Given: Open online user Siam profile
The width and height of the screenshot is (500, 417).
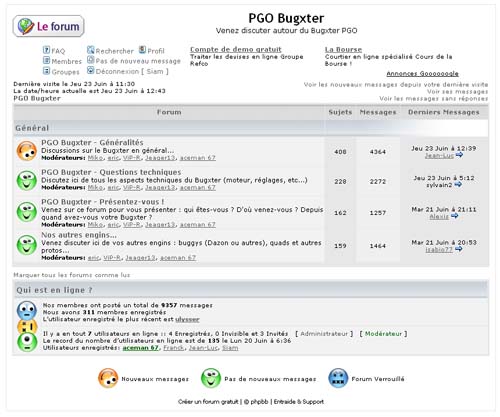Looking at the screenshot, I should (x=230, y=348).
